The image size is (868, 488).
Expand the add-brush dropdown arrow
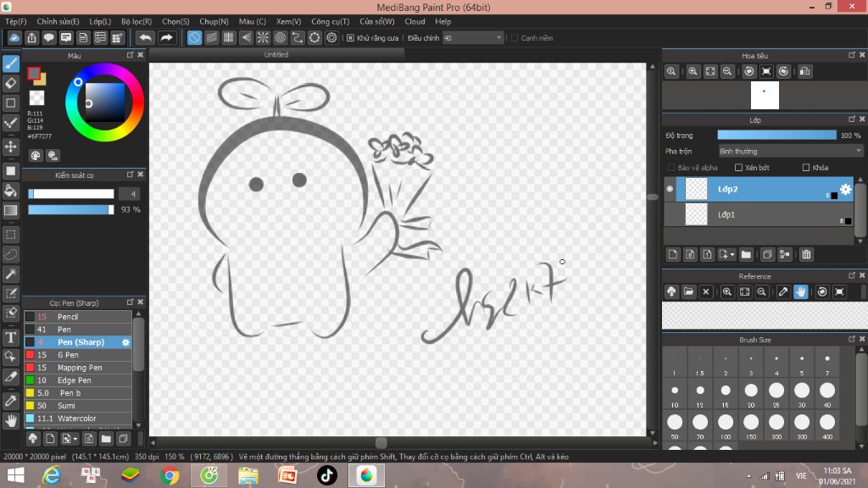pyautogui.click(x=75, y=439)
